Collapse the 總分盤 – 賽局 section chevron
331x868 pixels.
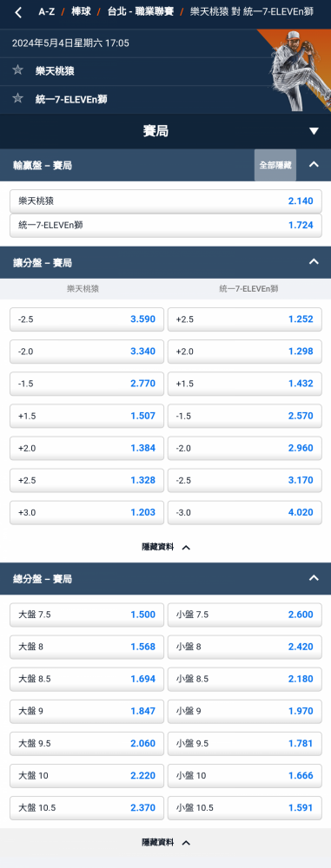314,578
